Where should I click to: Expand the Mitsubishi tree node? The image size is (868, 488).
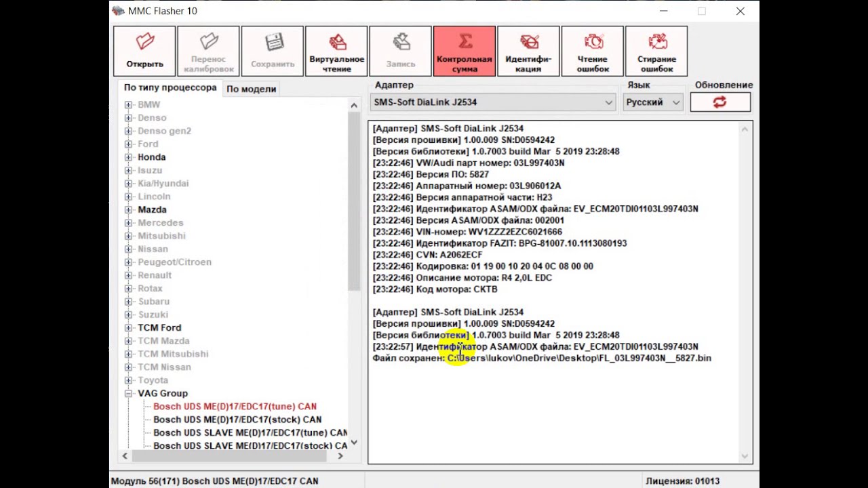point(128,236)
